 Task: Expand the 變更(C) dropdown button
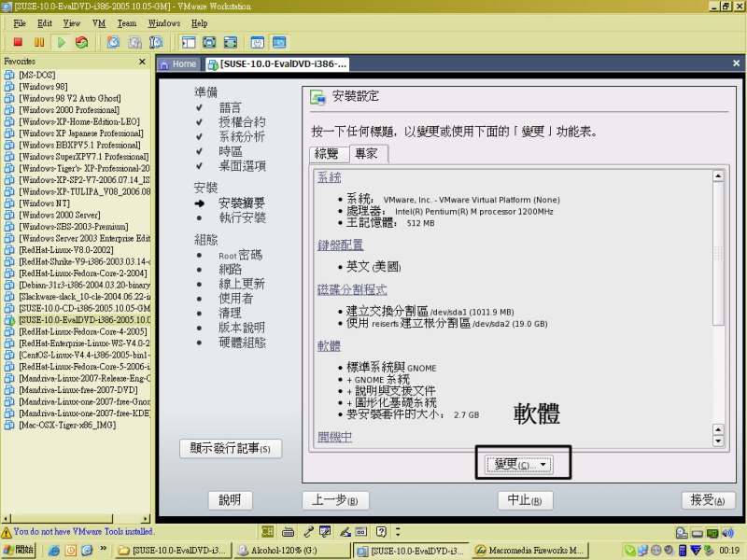(518, 464)
